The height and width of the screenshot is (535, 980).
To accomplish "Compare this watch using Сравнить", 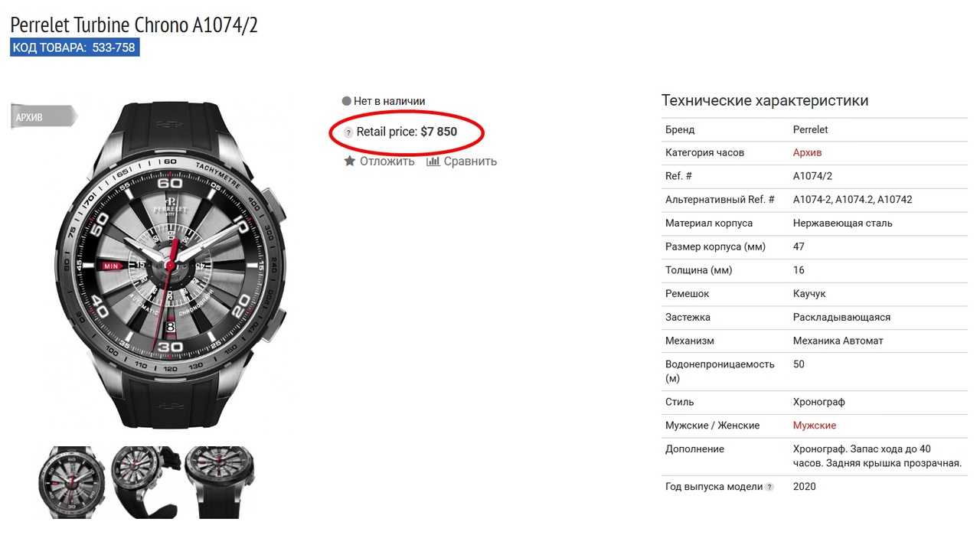I will (462, 161).
